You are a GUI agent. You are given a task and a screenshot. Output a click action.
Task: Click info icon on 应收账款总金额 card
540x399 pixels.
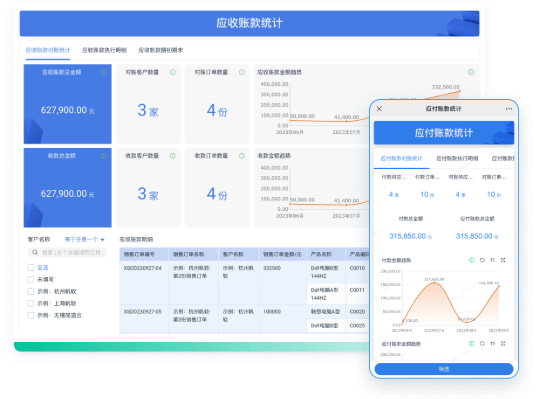coord(103,72)
